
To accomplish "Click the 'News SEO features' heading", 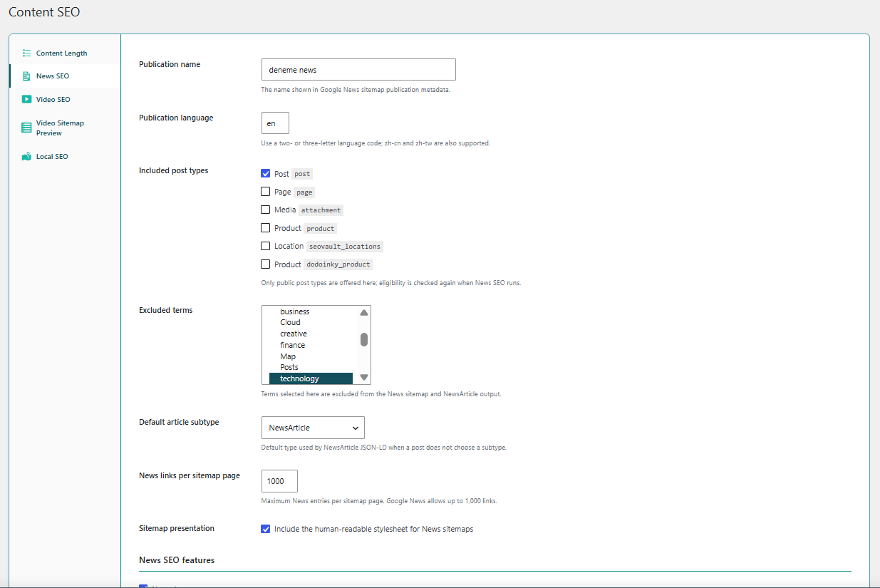I will pos(177,560).
